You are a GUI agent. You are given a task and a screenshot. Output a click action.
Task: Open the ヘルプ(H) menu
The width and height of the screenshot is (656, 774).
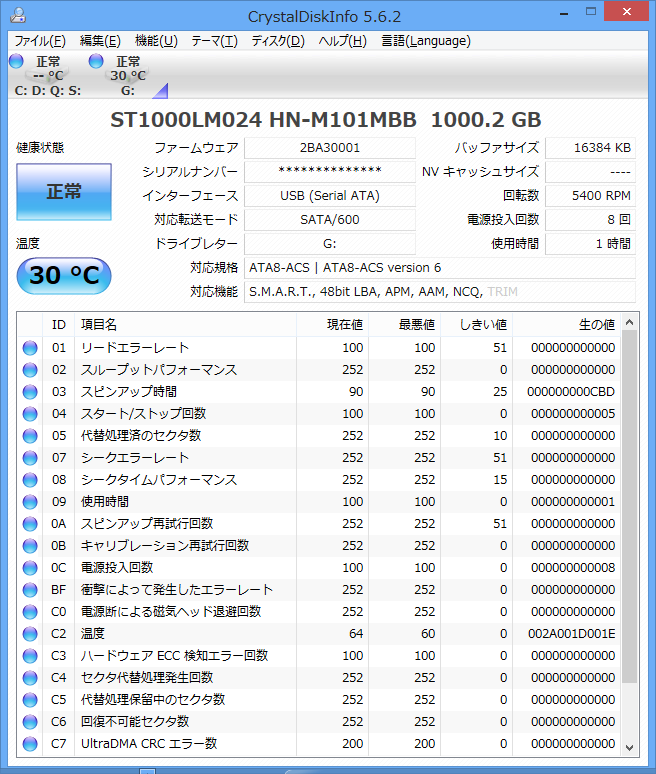pyautogui.click(x=343, y=40)
